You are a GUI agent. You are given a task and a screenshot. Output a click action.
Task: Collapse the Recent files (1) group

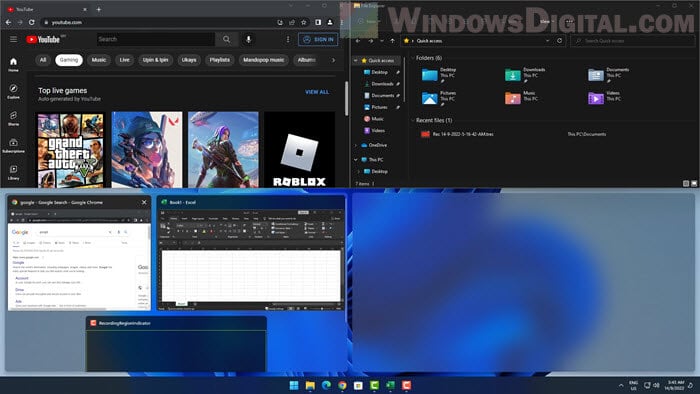tap(413, 120)
